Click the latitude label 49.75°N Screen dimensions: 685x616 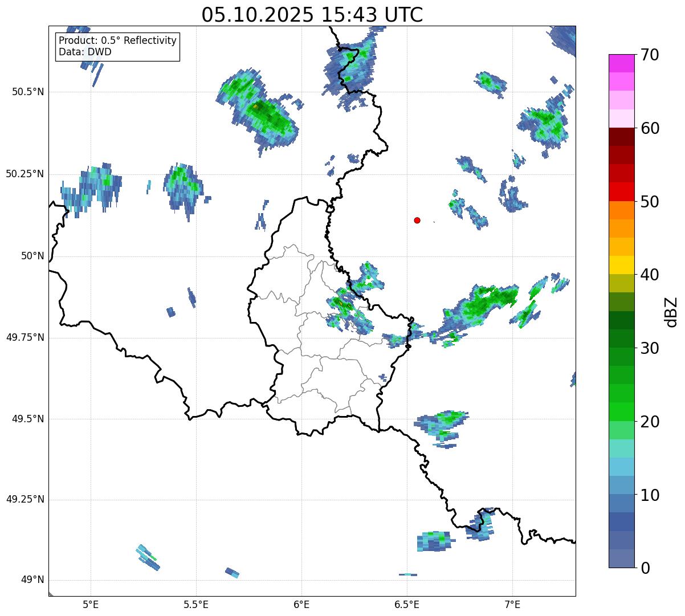25,337
